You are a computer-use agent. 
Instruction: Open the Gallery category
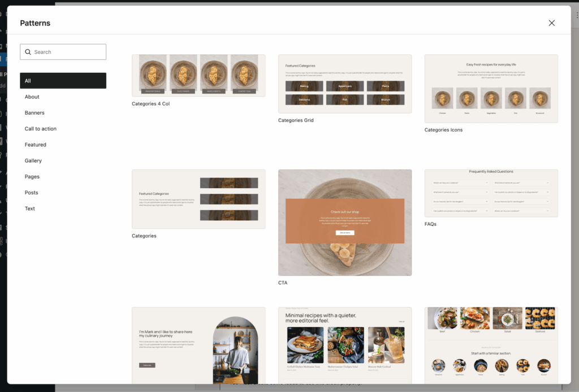(33, 161)
